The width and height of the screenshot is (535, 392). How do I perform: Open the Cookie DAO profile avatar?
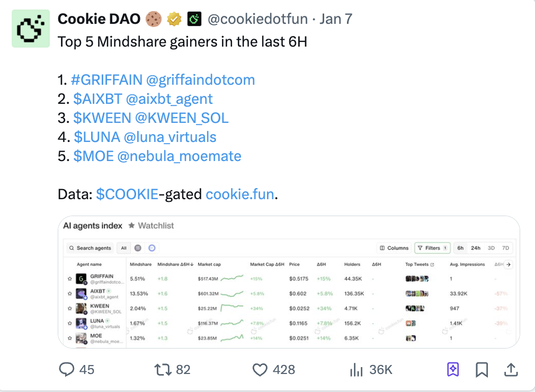click(x=31, y=28)
